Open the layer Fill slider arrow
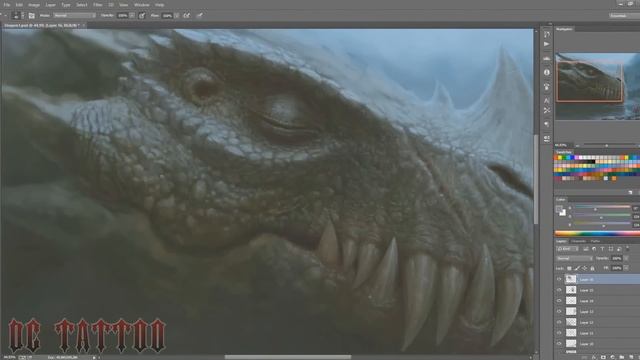640x360 pixels. [x=626, y=268]
